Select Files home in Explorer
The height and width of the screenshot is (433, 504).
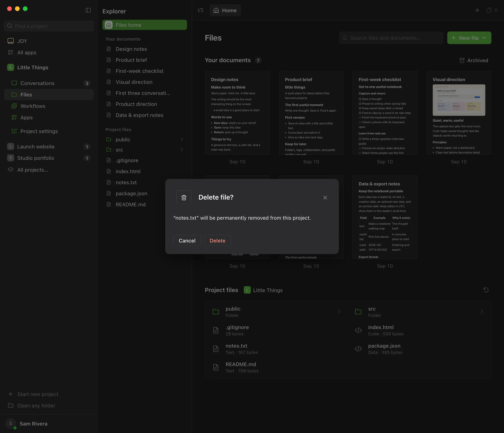pos(145,25)
